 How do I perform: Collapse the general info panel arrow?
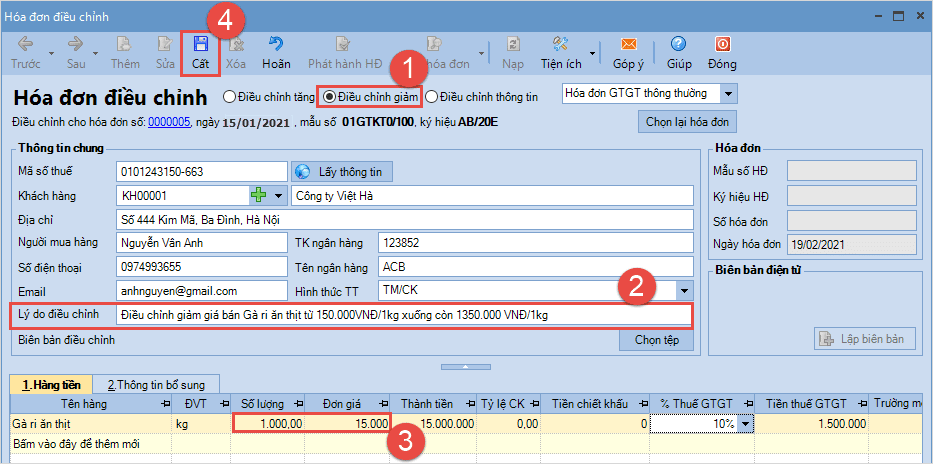point(466,366)
